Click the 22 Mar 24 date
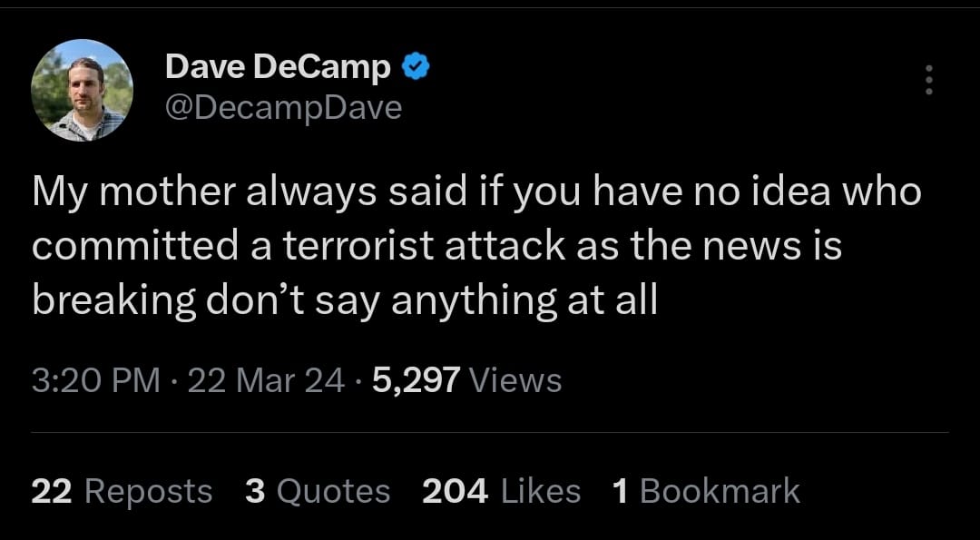 (266, 380)
